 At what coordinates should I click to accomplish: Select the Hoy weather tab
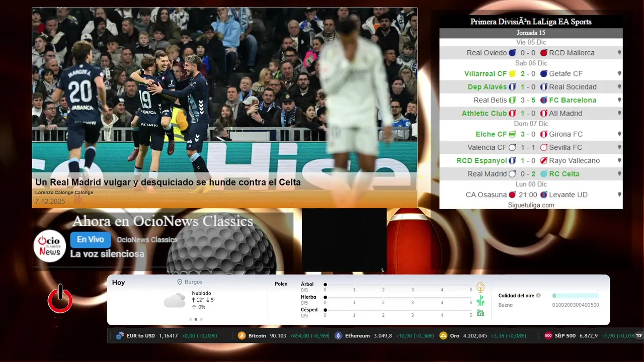118,283
